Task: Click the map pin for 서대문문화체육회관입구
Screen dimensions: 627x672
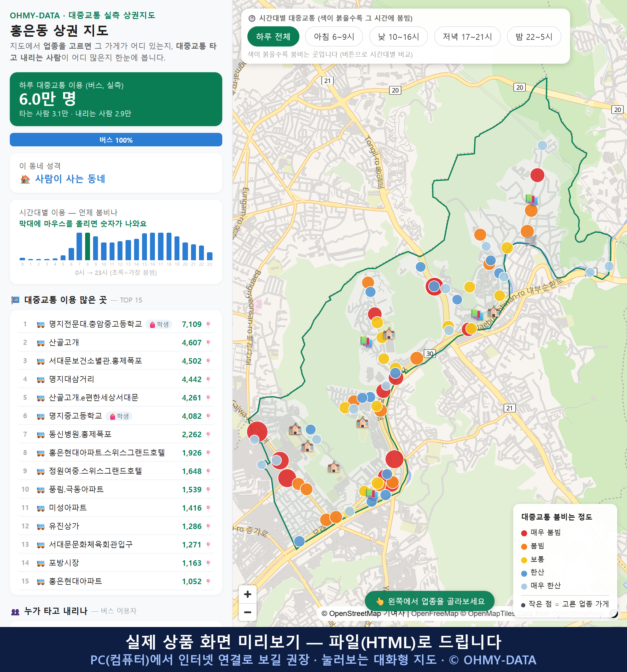Action: [x=208, y=545]
